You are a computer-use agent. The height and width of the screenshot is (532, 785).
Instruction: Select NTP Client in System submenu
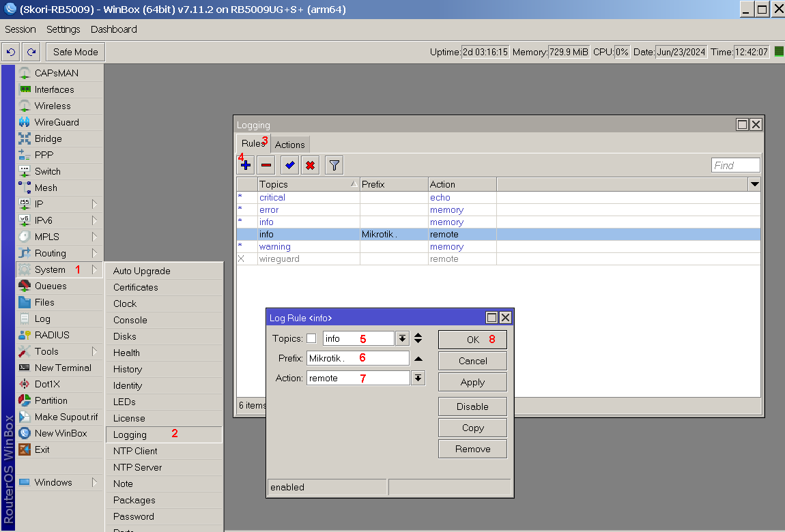pos(135,451)
